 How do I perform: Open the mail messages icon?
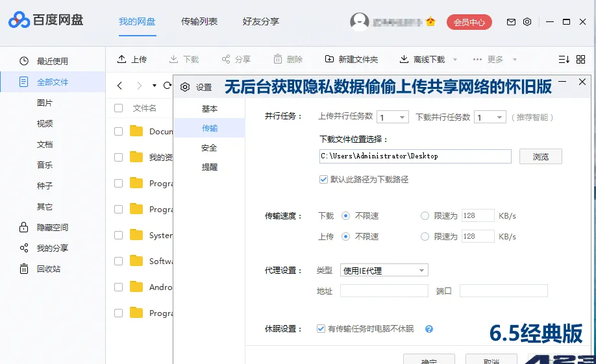(511, 22)
